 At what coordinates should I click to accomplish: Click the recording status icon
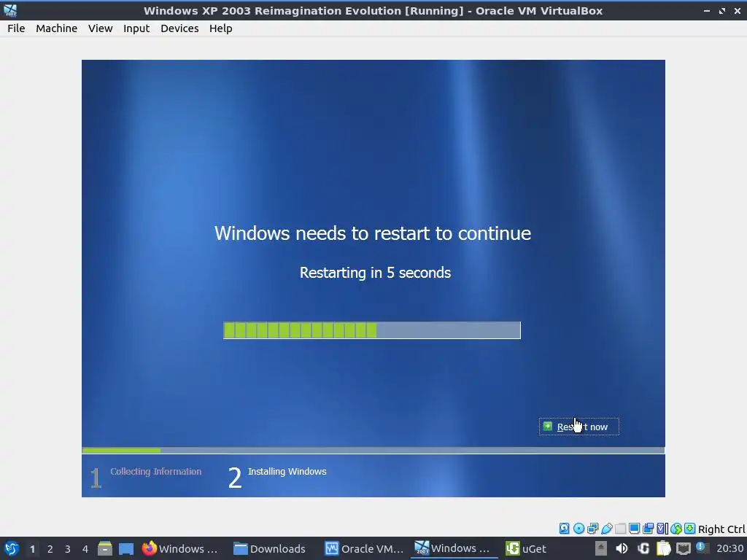(648, 529)
